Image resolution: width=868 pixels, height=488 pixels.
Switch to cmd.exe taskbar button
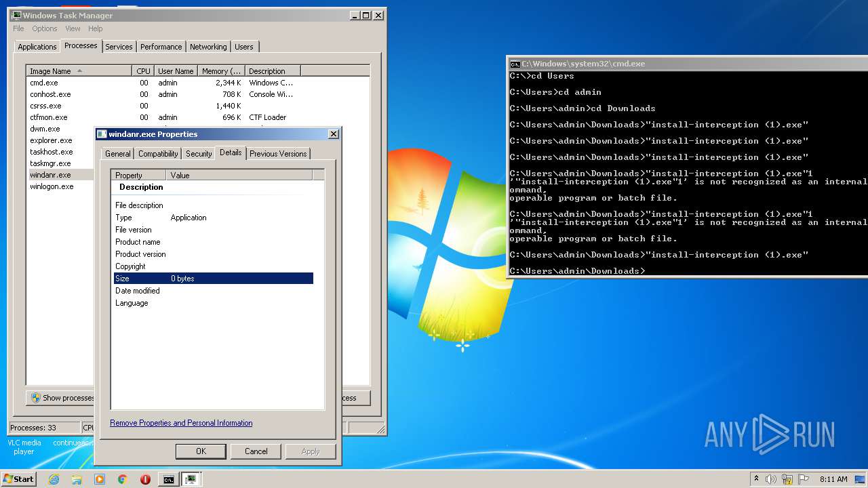tap(168, 479)
